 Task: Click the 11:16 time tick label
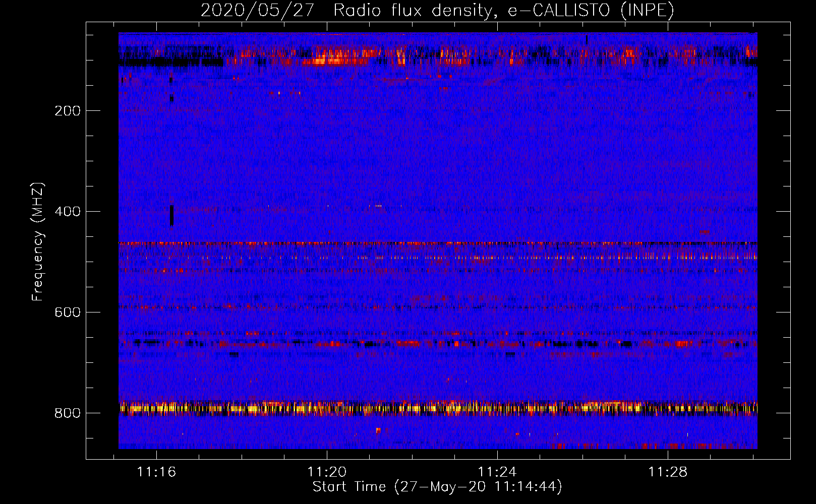pos(156,472)
